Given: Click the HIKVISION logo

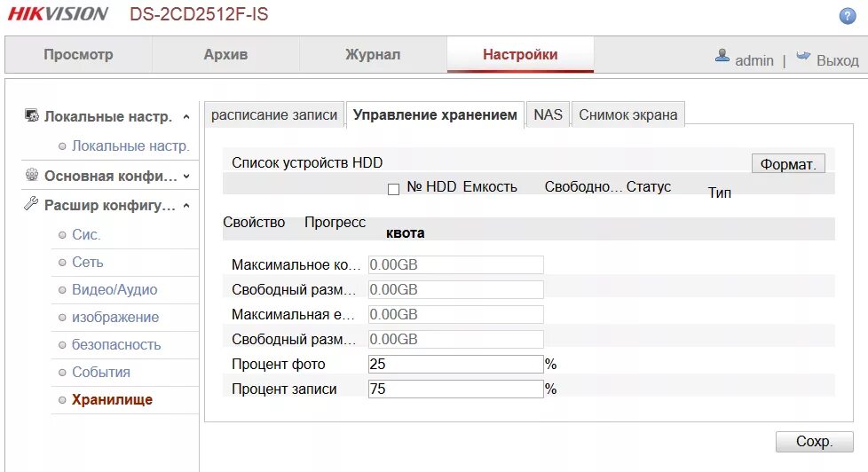Looking at the screenshot, I should (x=59, y=14).
